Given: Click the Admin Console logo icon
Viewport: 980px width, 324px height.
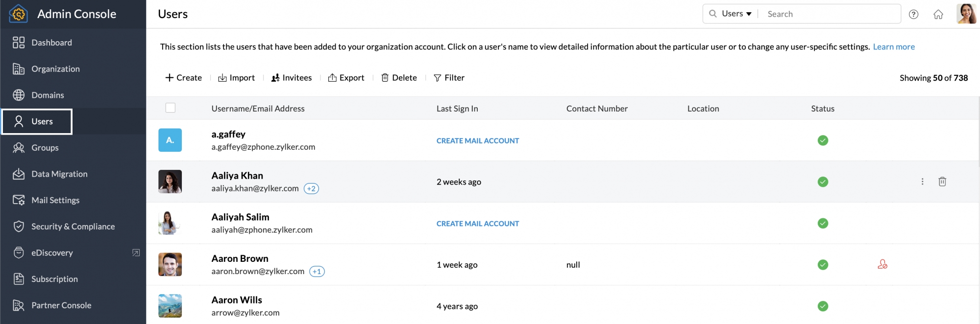Looking at the screenshot, I should pyautogui.click(x=19, y=14).
